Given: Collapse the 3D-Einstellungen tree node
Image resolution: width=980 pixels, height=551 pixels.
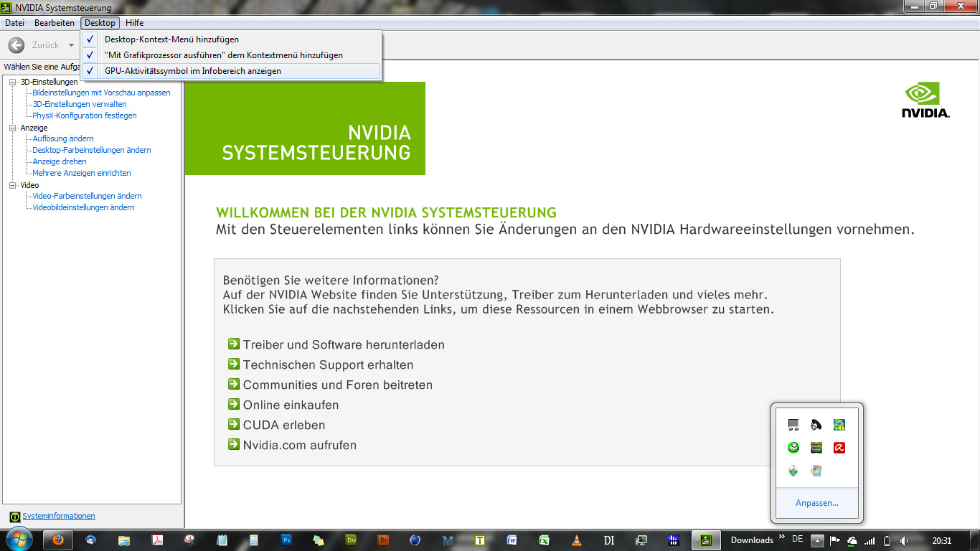Looking at the screenshot, I should 13,82.
